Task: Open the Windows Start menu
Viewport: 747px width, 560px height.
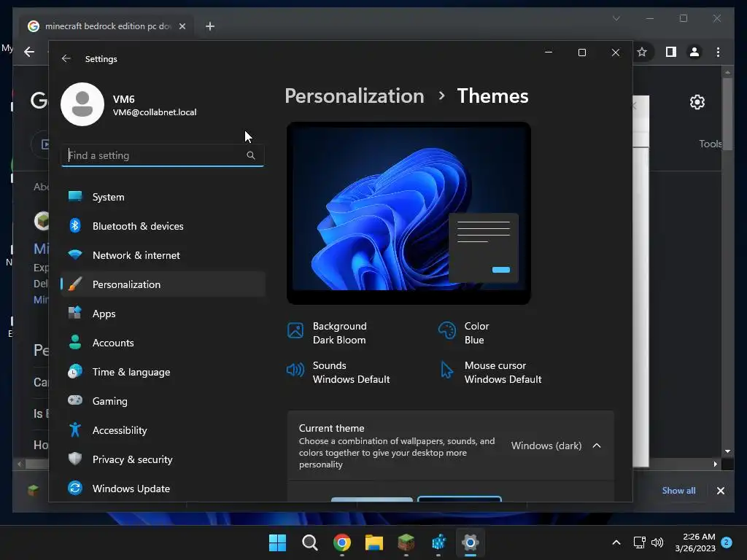Action: 277,542
